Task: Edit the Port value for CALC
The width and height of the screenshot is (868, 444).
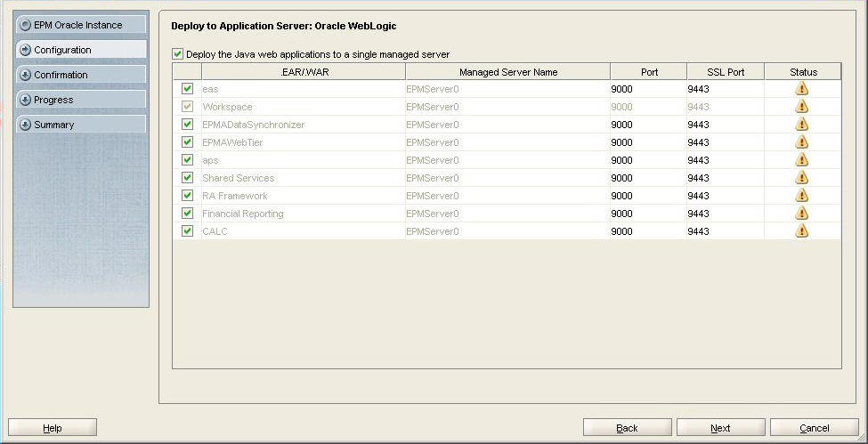Action: pos(649,230)
